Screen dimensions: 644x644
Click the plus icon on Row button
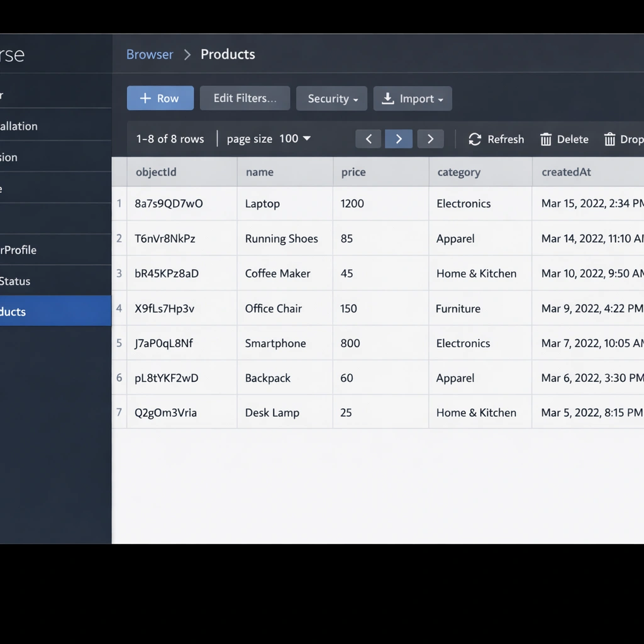point(145,99)
